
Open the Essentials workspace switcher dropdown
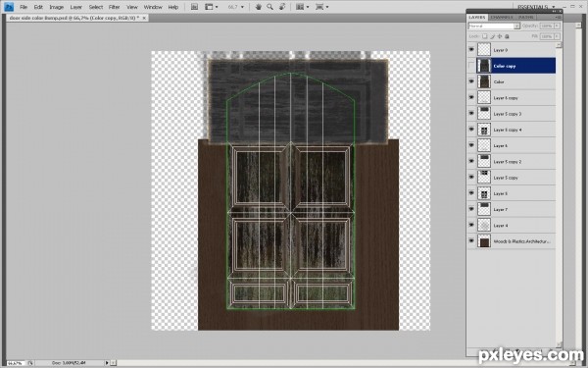(x=536, y=7)
